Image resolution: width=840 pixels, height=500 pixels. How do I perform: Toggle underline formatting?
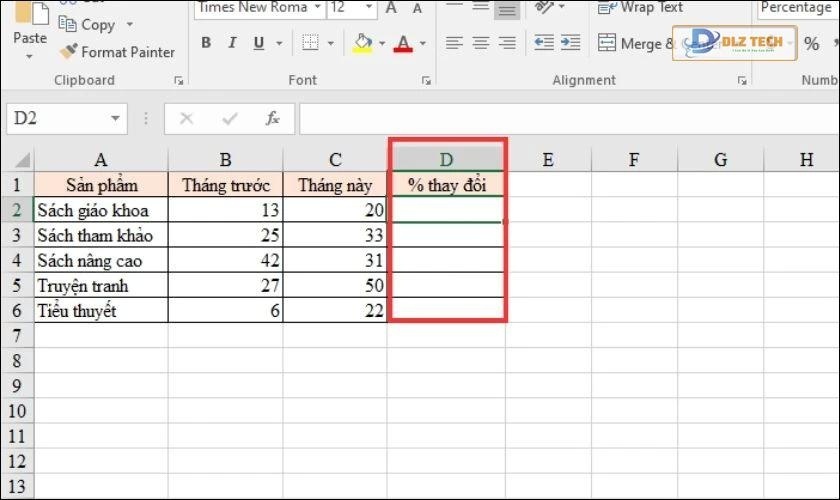coord(259,43)
